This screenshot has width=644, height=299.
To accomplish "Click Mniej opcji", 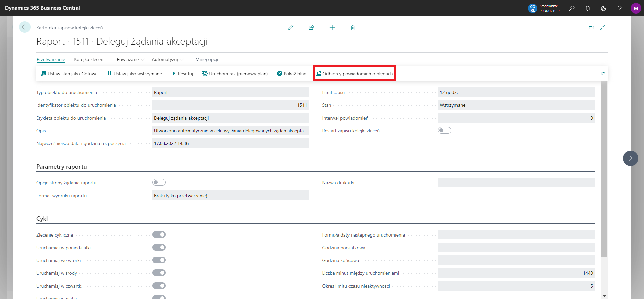I will [207, 59].
